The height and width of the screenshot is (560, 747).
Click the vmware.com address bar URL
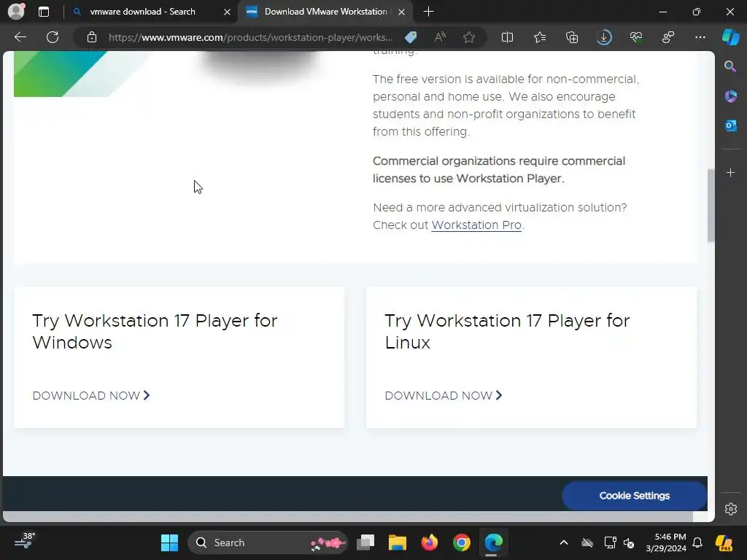(x=251, y=37)
